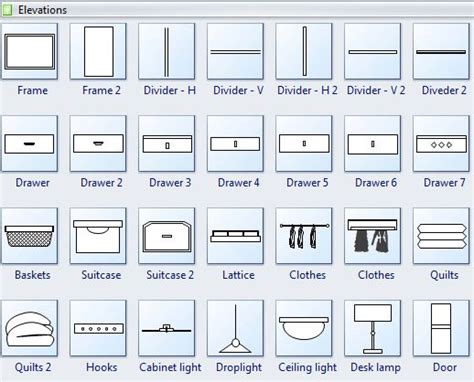
Task: Pick the Hooks rail symbol
Action: [98, 328]
